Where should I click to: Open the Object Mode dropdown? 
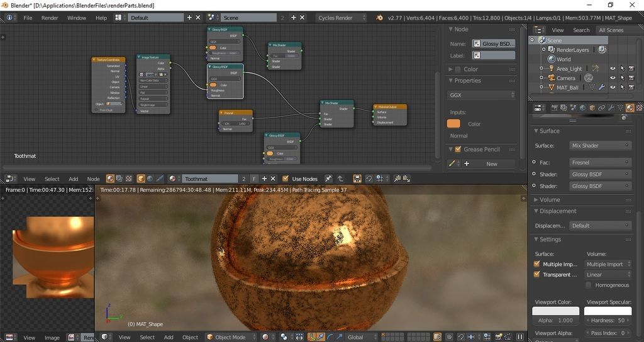[231, 337]
